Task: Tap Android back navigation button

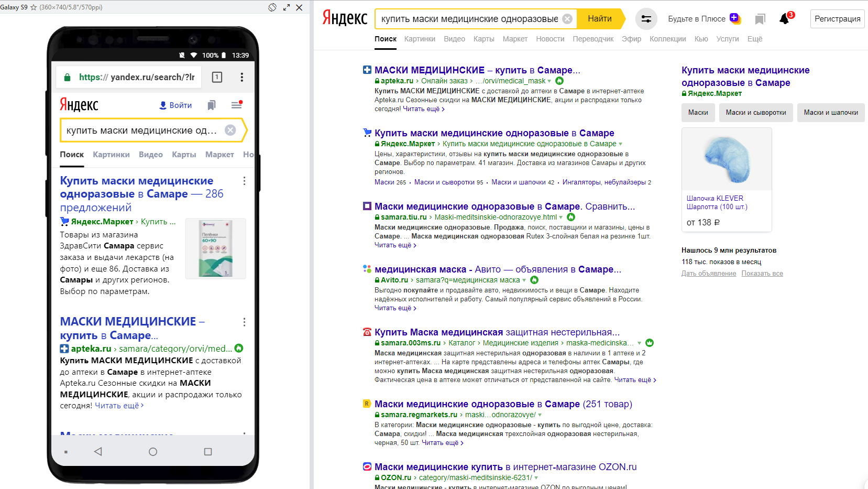Action: [x=98, y=451]
